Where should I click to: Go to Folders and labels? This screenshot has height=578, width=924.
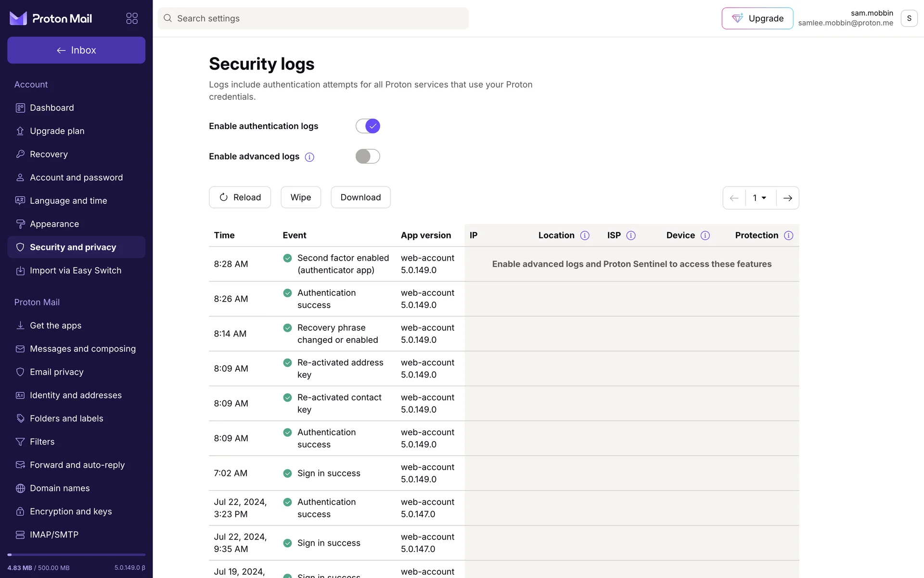[66, 419]
